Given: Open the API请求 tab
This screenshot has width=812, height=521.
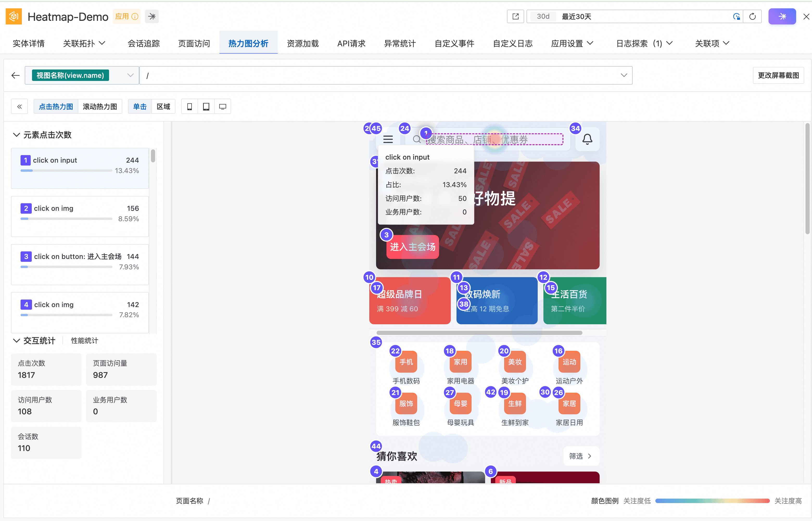Looking at the screenshot, I should pos(352,43).
